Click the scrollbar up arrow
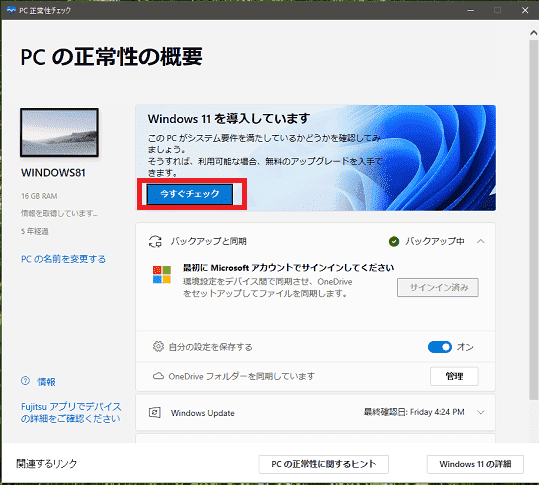 click(534, 33)
